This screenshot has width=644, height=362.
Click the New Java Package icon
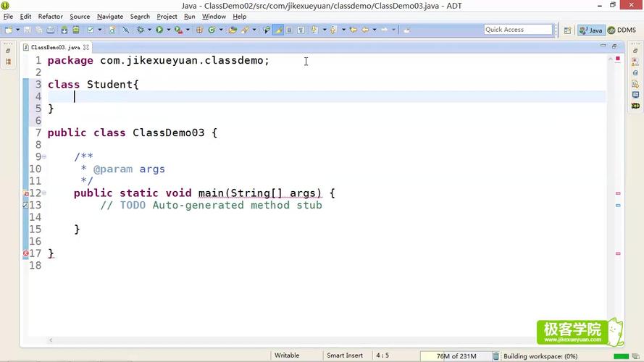pos(200,30)
